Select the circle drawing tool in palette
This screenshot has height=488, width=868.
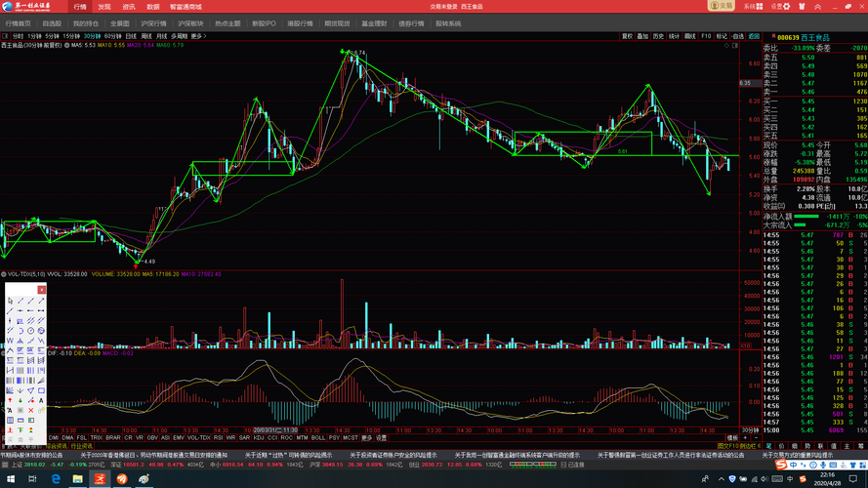[30, 330]
